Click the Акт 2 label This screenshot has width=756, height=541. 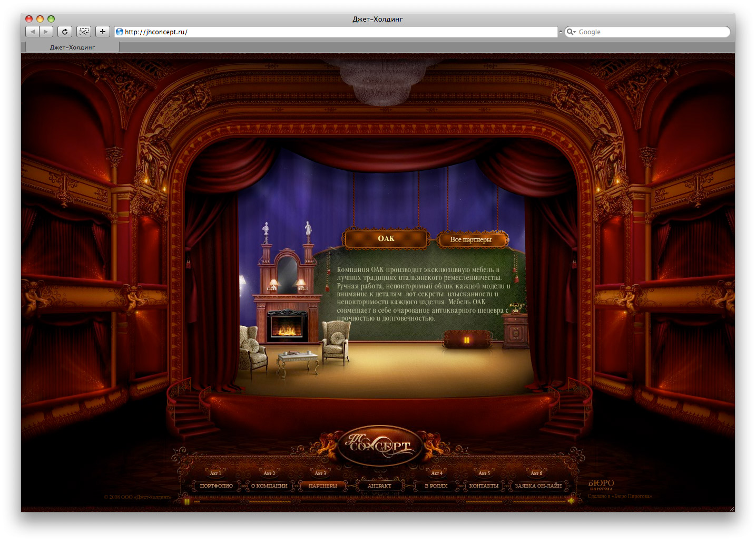(269, 474)
